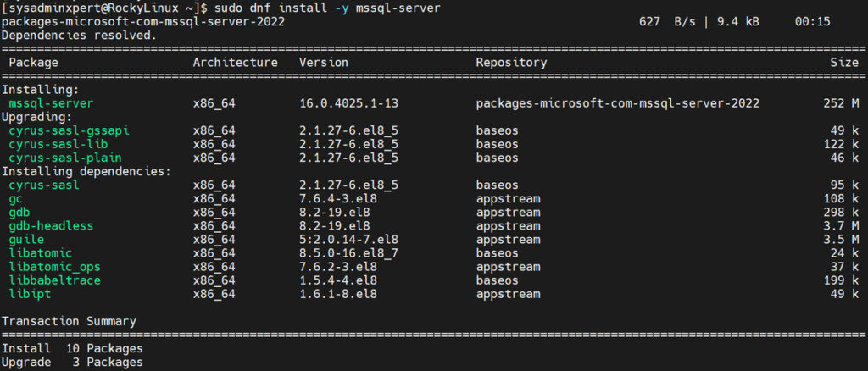The image size is (868, 371).
Task: Click the Repository column header
Action: click(511, 63)
